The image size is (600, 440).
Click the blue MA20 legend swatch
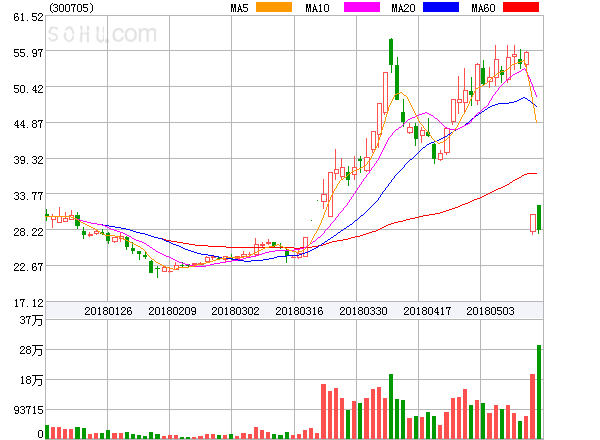point(441,7)
